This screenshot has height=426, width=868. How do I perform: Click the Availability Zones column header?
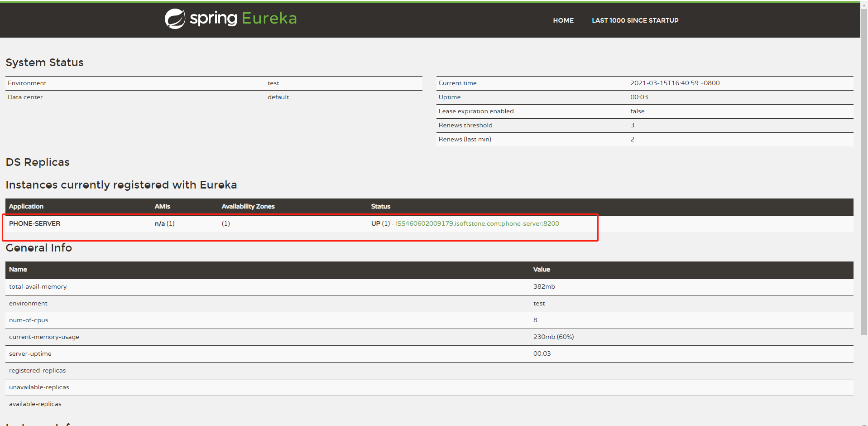pos(248,206)
